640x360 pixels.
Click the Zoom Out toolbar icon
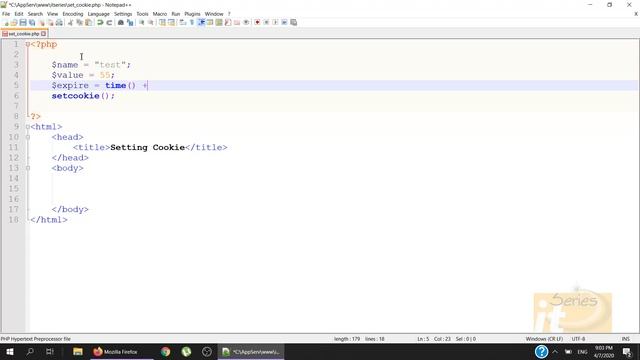pos(151,22)
